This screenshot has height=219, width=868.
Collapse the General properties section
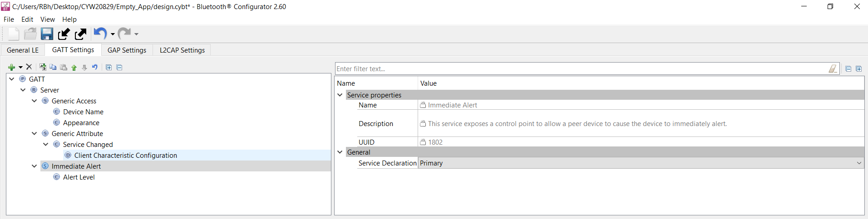click(x=340, y=152)
